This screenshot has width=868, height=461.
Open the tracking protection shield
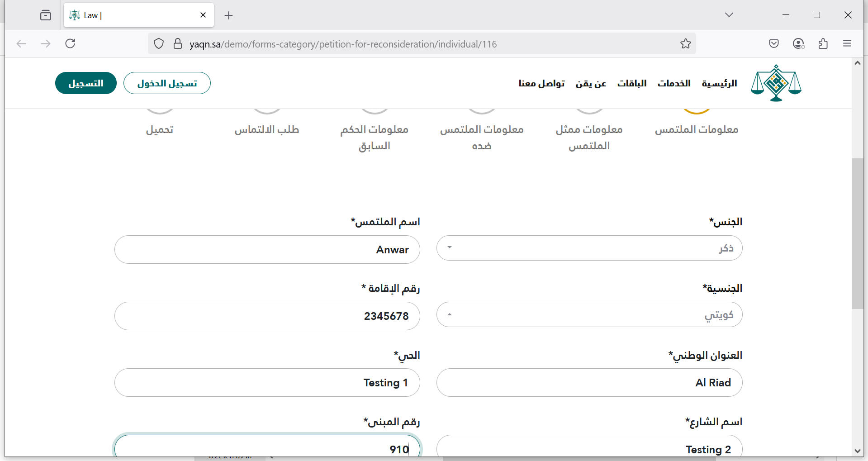point(159,44)
